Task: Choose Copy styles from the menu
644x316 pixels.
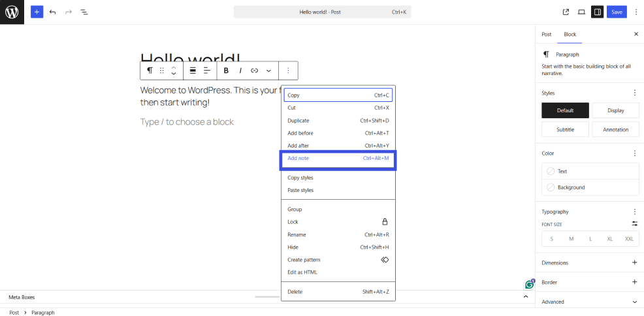Action: (338, 178)
